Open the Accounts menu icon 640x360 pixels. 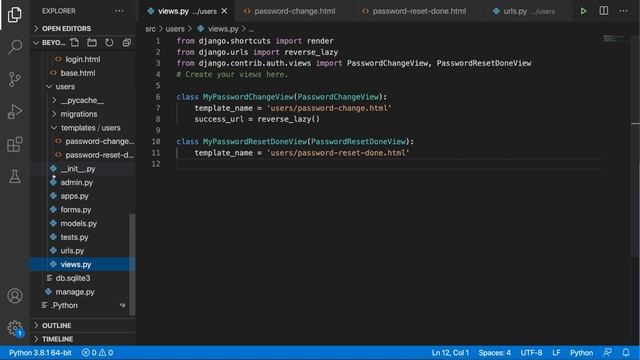[15, 296]
